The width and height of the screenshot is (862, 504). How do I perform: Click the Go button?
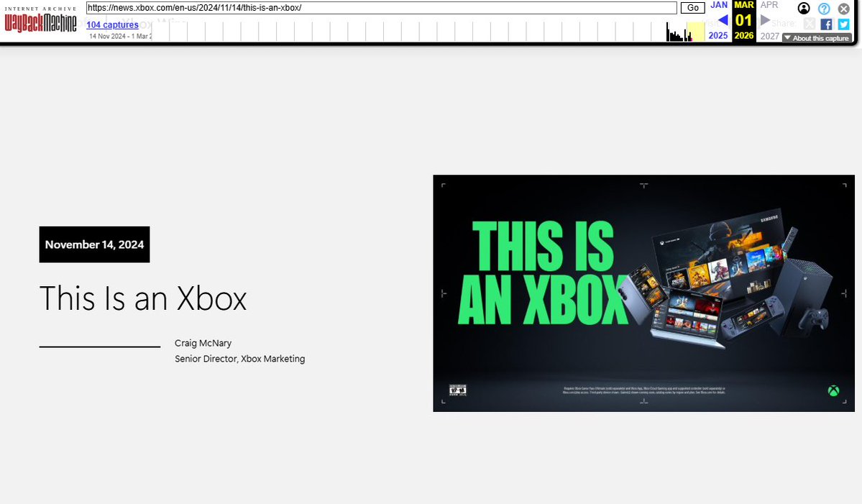(692, 8)
